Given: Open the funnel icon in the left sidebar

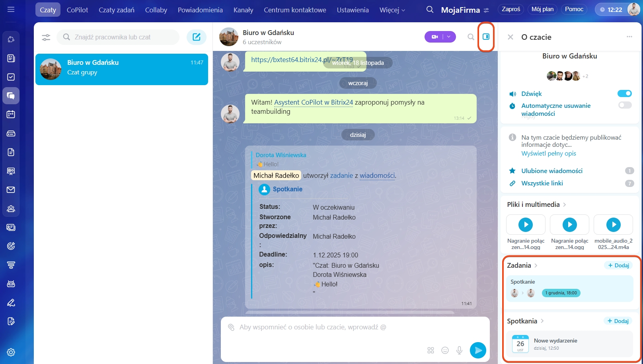Looking at the screenshot, I should pos(11,265).
